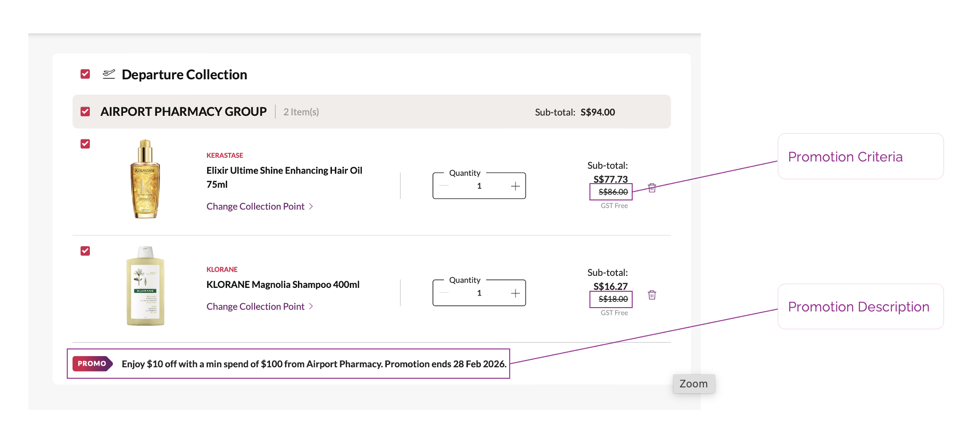The image size is (980, 447).
Task: Change collection point for Kerastase hair oil
Action: [259, 207]
